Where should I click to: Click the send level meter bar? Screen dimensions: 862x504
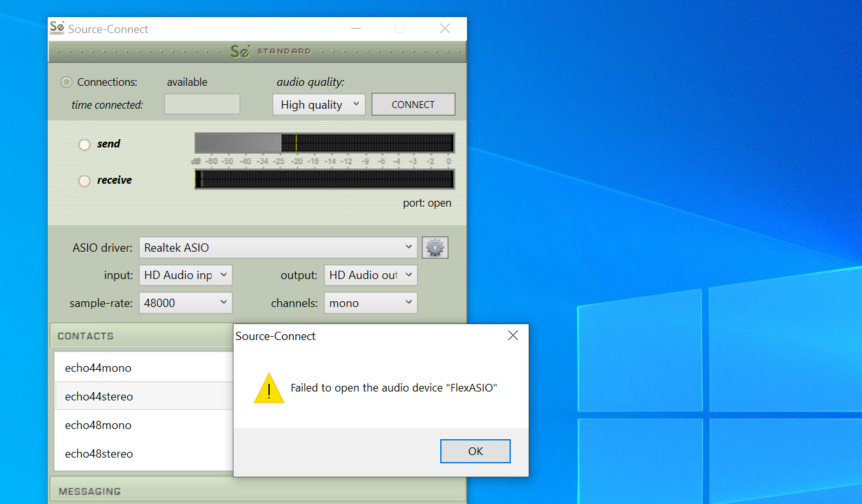coord(324,143)
